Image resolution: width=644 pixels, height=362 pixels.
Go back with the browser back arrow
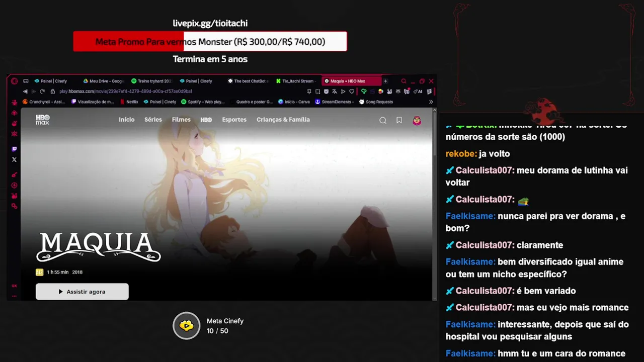coord(25,92)
